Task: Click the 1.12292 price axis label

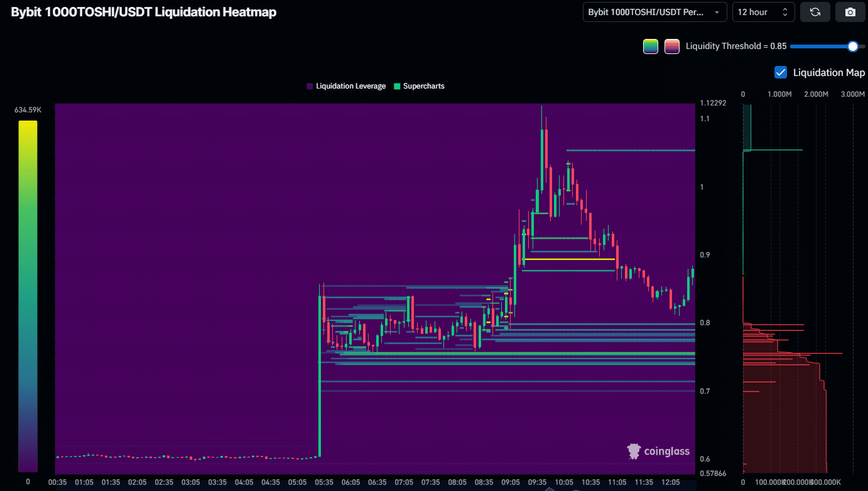Action: pos(713,103)
